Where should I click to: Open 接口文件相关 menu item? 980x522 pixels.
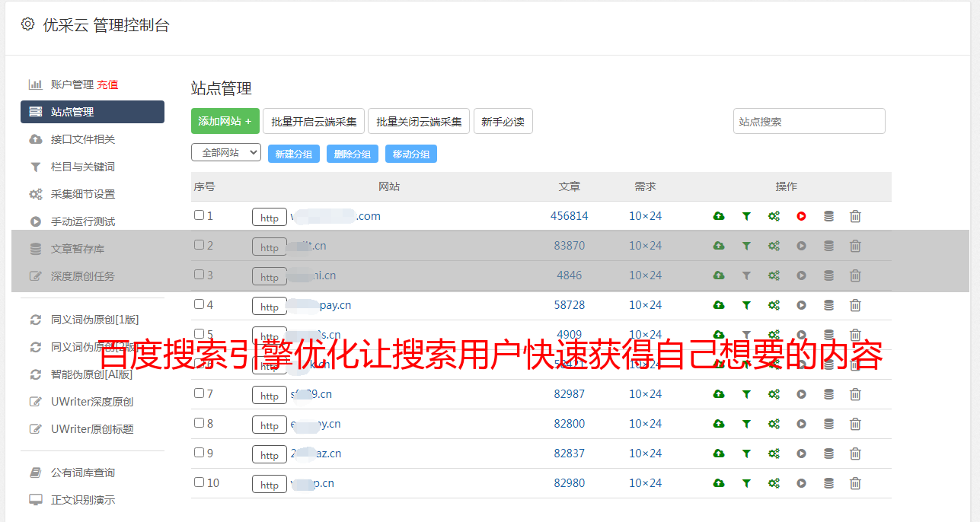click(x=83, y=139)
